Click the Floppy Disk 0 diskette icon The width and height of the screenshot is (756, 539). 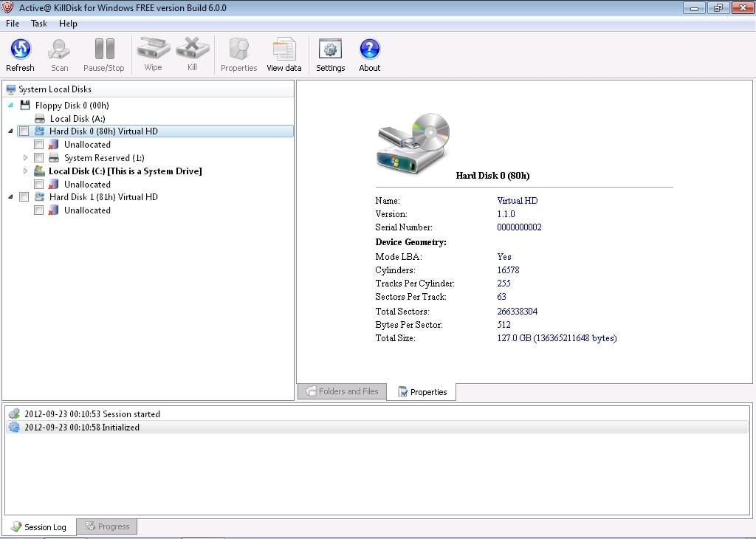click(x=25, y=105)
